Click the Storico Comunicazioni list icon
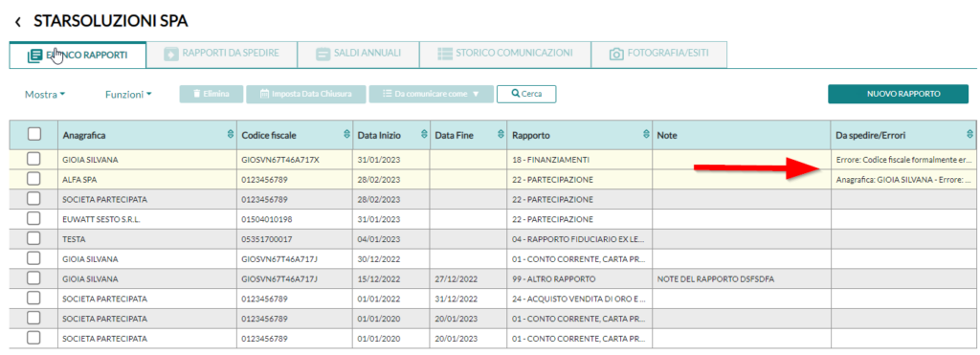 pos(444,54)
